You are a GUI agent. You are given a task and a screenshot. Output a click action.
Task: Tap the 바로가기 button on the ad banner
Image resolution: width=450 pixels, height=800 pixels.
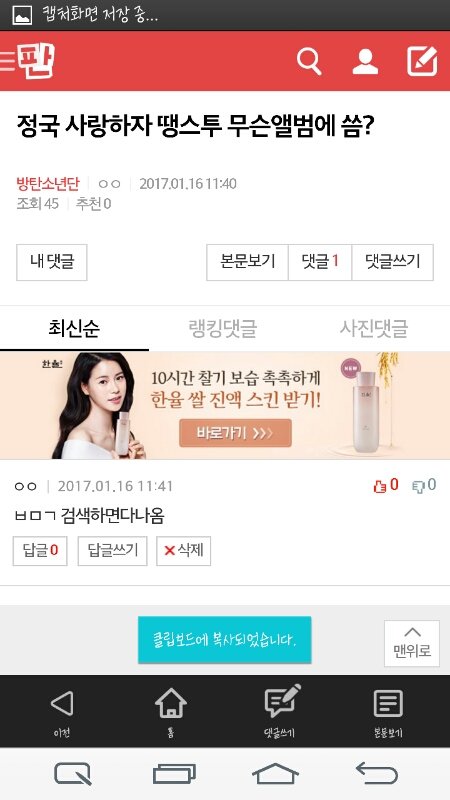point(235,433)
